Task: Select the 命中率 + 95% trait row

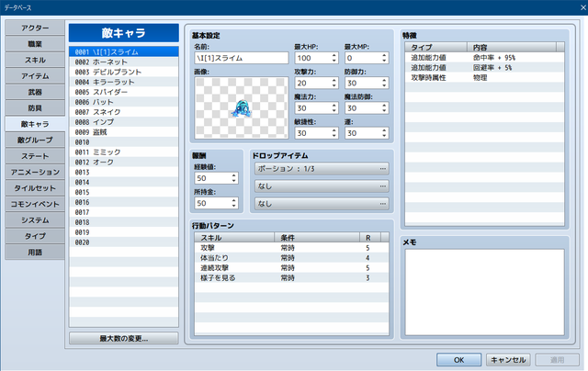Action: (x=484, y=58)
